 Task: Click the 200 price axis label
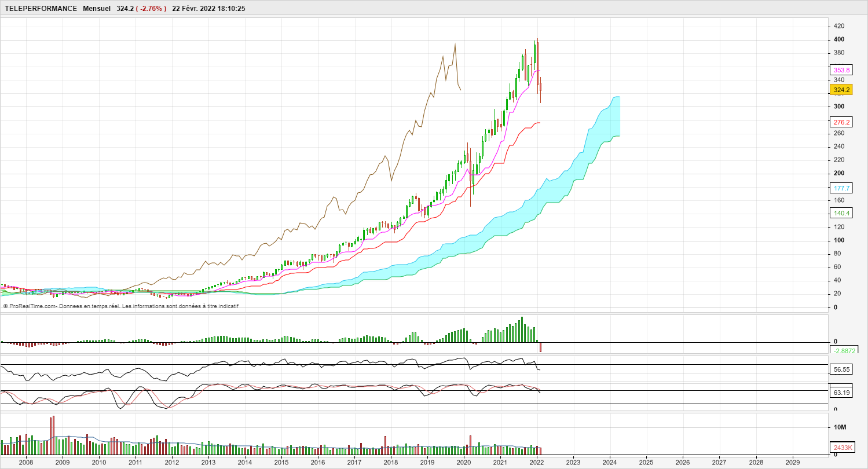[x=839, y=173]
